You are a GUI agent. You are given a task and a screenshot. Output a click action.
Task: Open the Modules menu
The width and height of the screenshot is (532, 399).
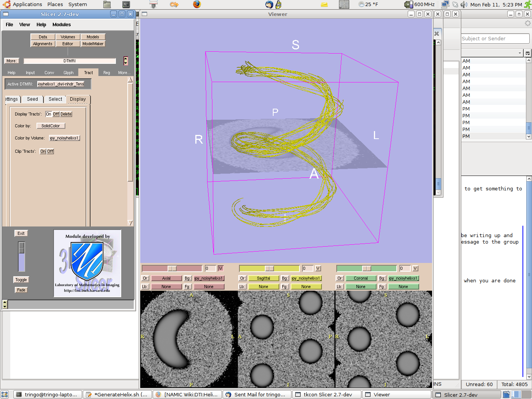[62, 25]
